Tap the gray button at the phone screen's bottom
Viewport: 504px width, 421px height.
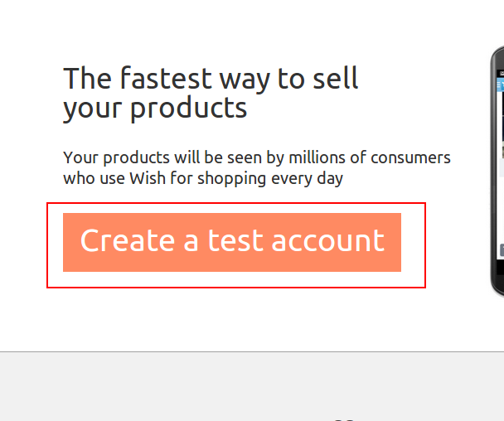[501, 249]
